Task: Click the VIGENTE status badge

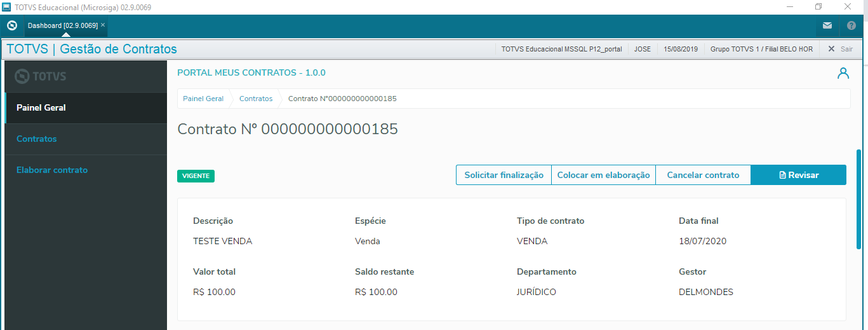Action: point(196,176)
